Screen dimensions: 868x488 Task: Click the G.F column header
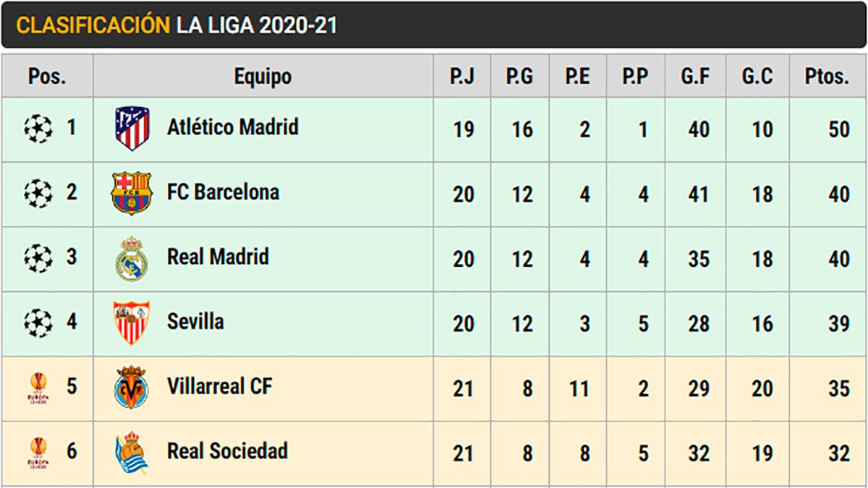(695, 76)
